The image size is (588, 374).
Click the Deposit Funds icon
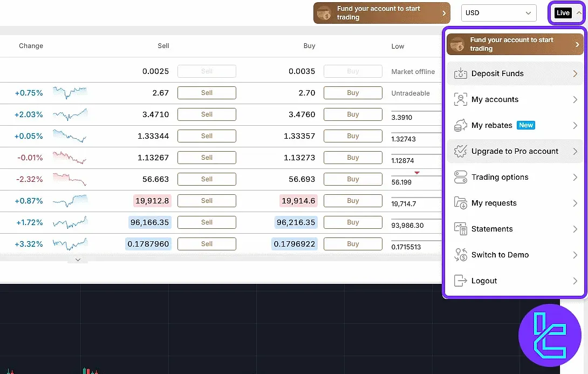460,74
